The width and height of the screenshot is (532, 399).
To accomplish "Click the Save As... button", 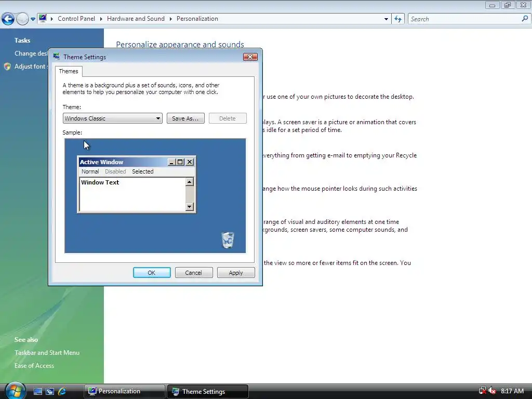I will (x=185, y=118).
